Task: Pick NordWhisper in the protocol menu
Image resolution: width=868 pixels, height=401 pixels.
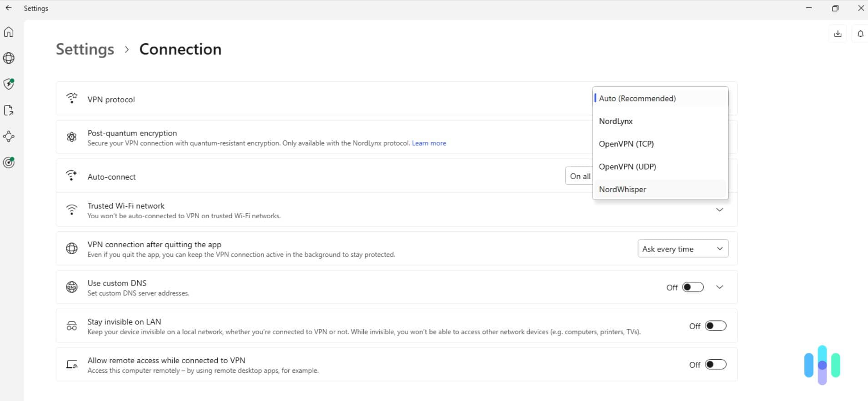Action: (x=622, y=190)
